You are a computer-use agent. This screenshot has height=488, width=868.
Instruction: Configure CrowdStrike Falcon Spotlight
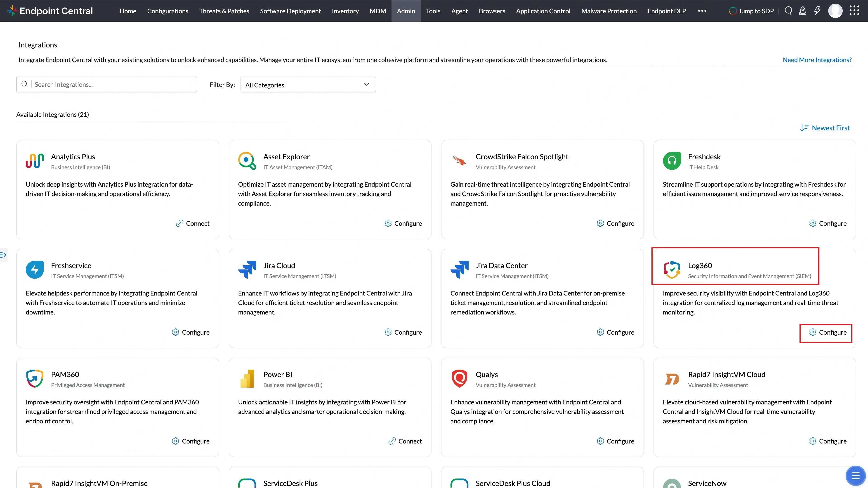(615, 223)
